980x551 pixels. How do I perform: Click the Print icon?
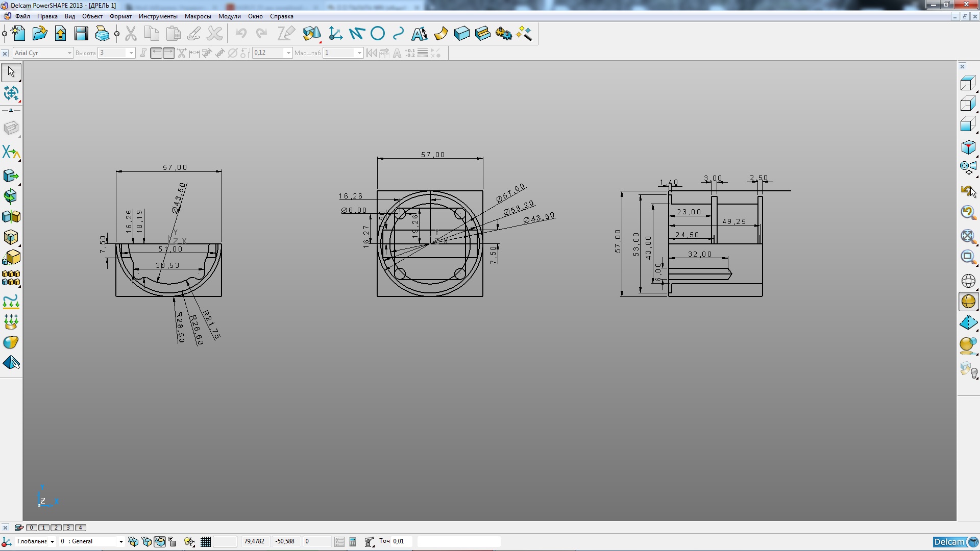(x=102, y=34)
